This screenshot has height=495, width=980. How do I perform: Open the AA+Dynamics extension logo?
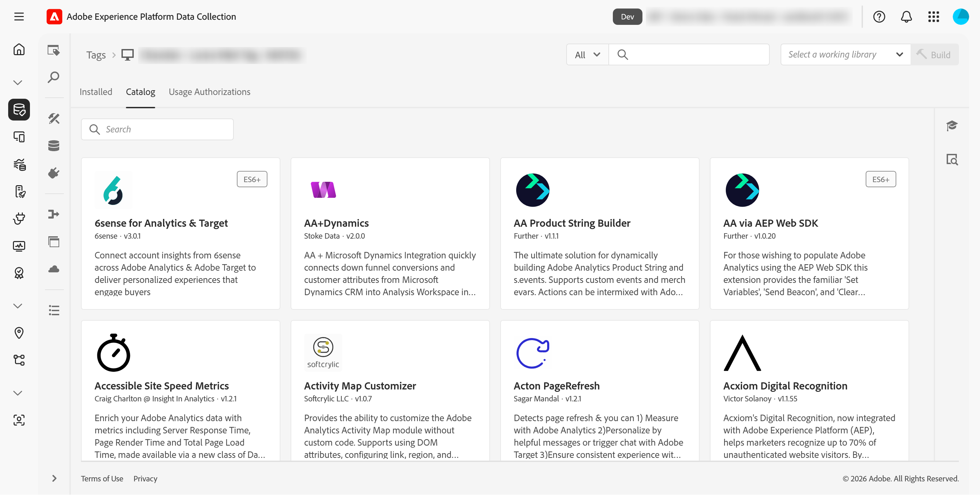tap(323, 190)
